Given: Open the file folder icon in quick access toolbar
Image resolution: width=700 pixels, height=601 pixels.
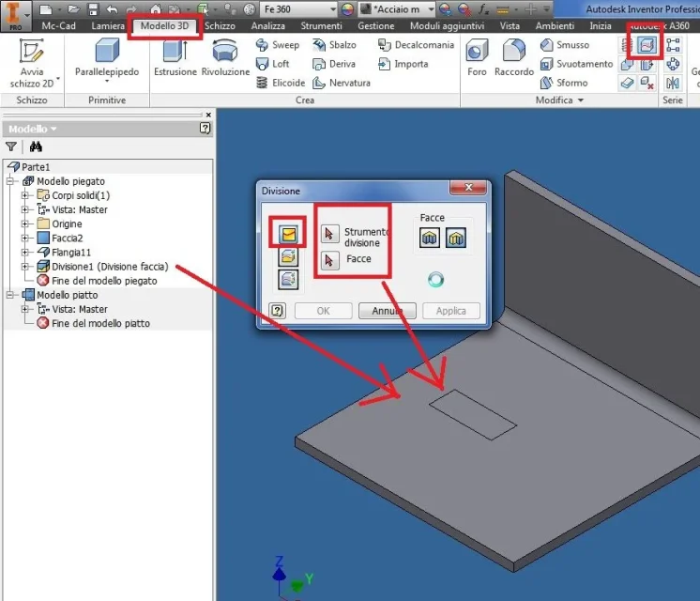Looking at the screenshot, I should coord(74,9).
